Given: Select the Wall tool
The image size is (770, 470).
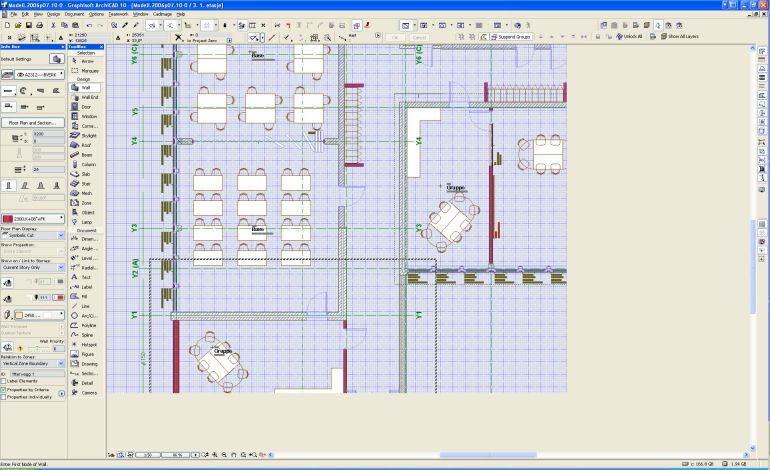Looking at the screenshot, I should click(85, 87).
